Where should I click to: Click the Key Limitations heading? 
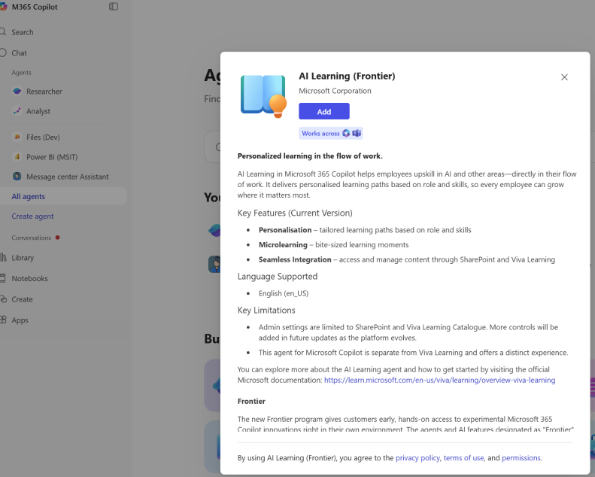[266, 310]
